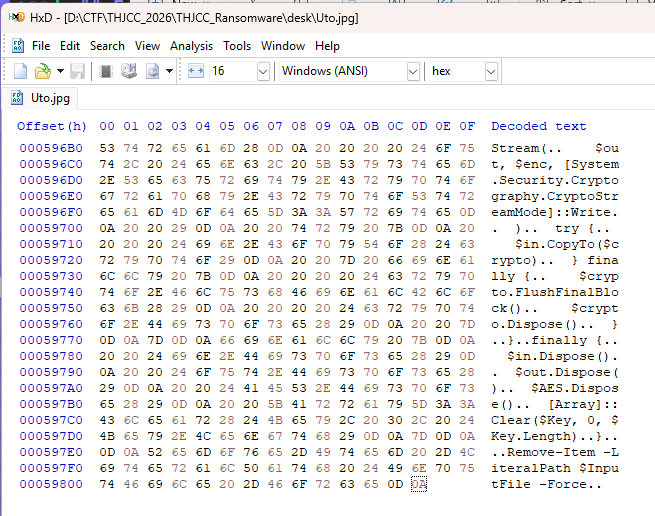Click the Offset(h) column header
655x516 pixels.
[x=52, y=126]
